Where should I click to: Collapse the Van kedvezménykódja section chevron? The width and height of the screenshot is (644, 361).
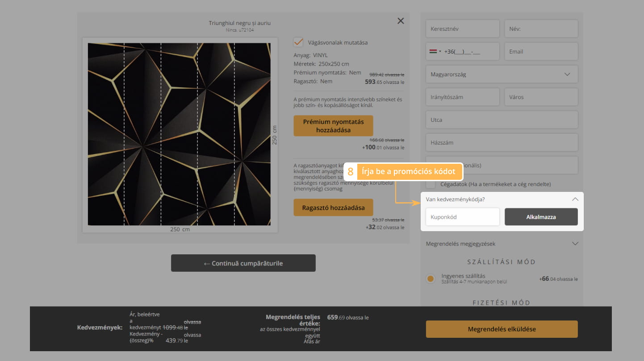pyautogui.click(x=575, y=199)
